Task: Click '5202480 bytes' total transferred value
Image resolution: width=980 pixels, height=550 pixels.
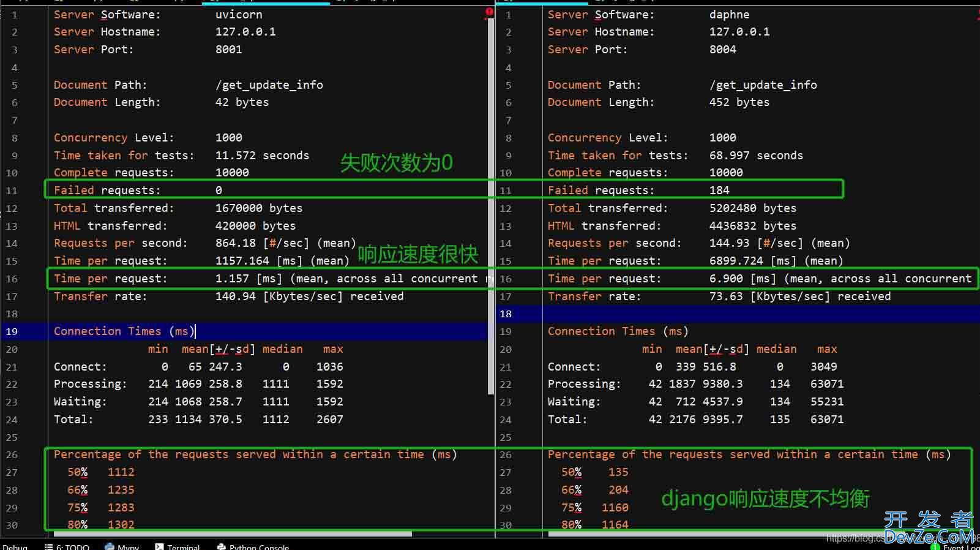Action: point(753,208)
